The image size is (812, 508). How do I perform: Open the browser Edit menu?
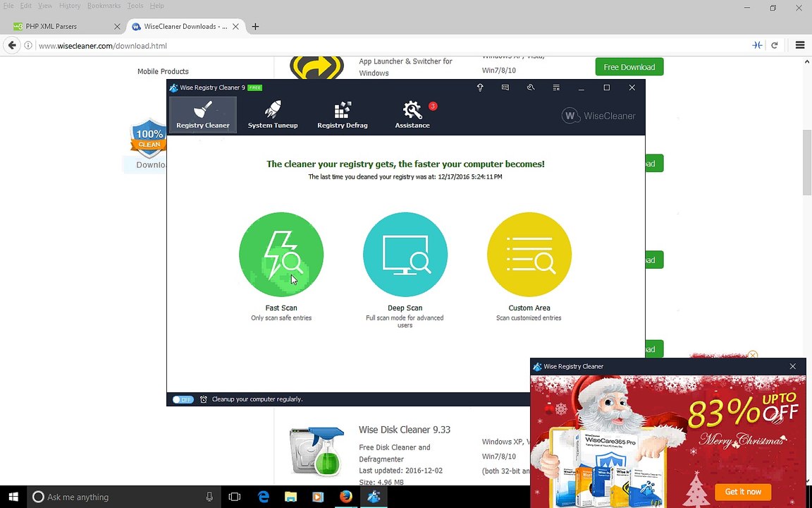(26, 6)
